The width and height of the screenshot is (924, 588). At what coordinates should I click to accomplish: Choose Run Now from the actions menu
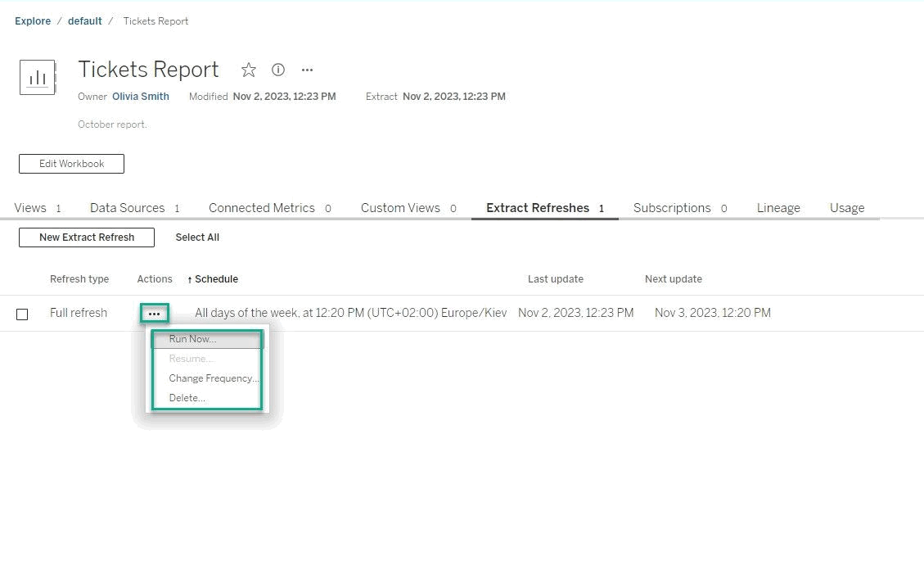[192, 339]
